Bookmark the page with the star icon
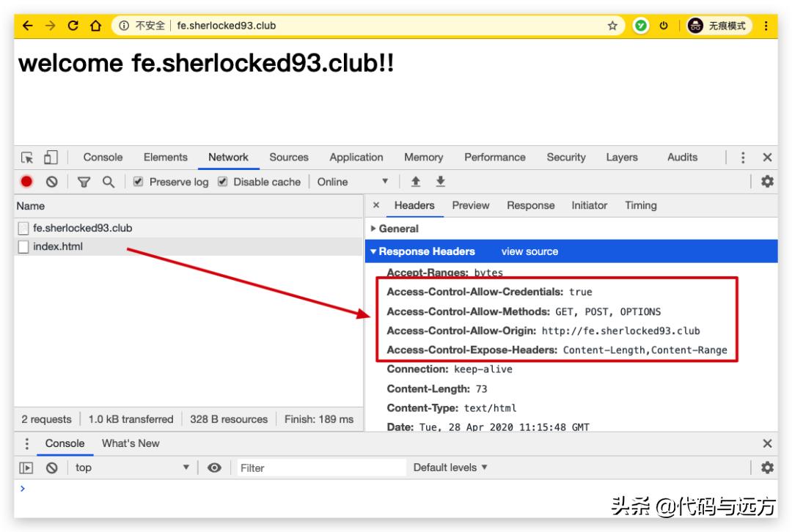Viewport: 792px width, 532px height. pyautogui.click(x=612, y=26)
